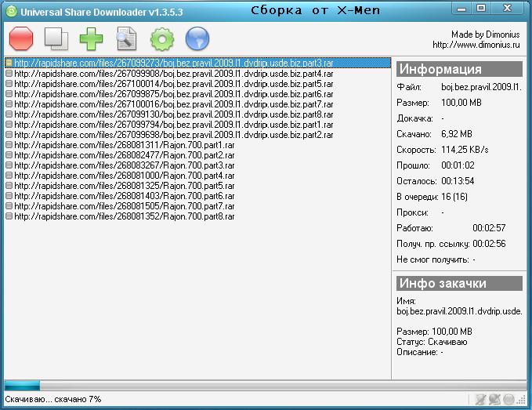The height and width of the screenshot is (410, 532).
Task: Click the Информация panel header
Action: point(459,69)
